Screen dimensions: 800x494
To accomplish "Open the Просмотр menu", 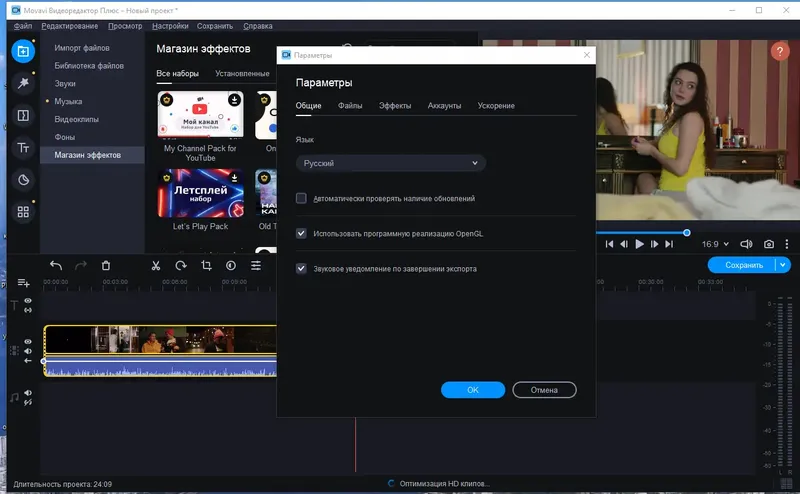I will [125, 26].
